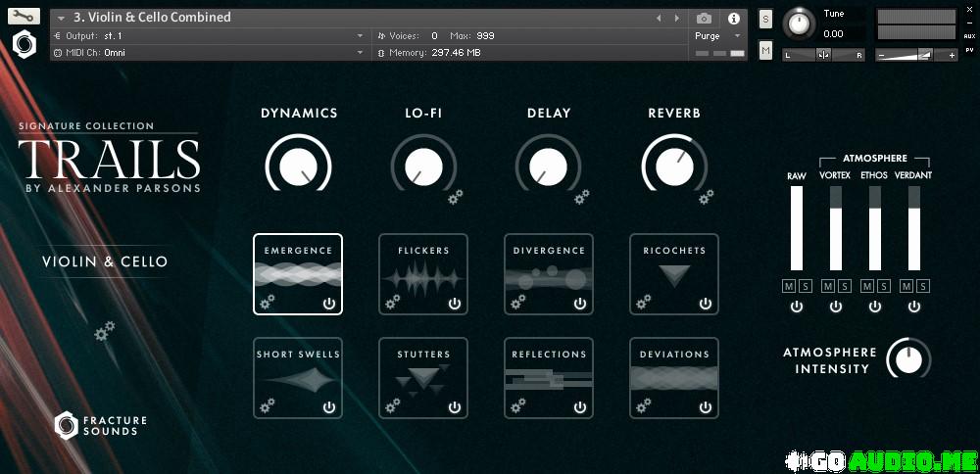980x474 pixels.
Task: Select the Emergence articulation pad
Action: click(x=298, y=273)
